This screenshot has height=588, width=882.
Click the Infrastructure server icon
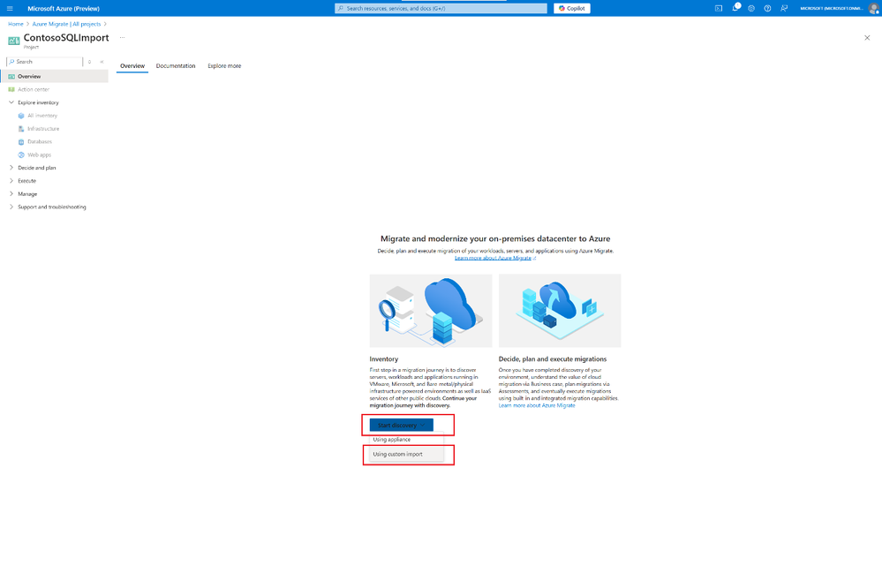tap(21, 129)
